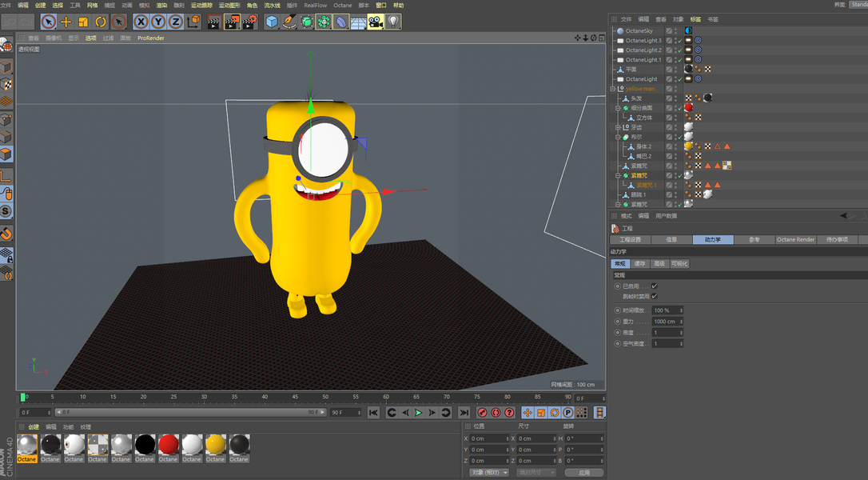Click the autokey red circle button
This screenshot has height=480, width=868.
click(x=496, y=412)
